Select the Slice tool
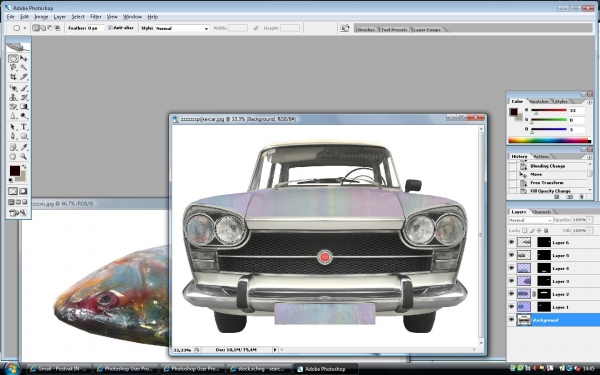 24,77
